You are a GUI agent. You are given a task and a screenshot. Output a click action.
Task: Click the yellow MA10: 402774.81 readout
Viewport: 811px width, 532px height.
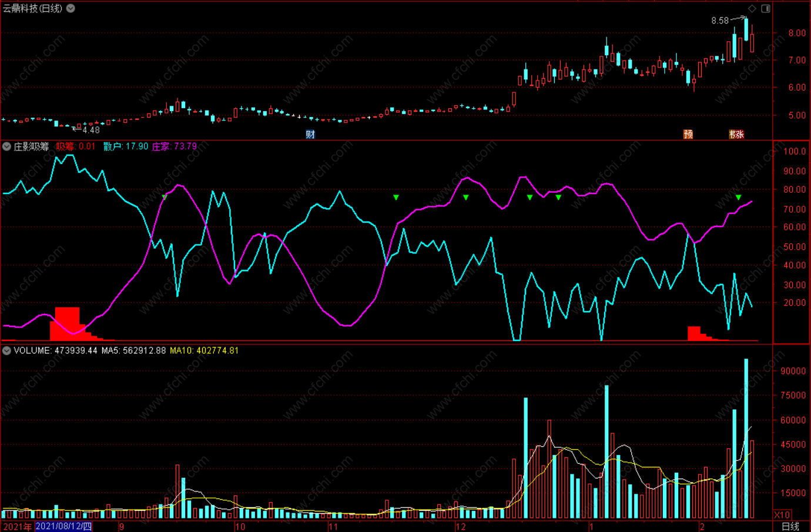(x=204, y=350)
